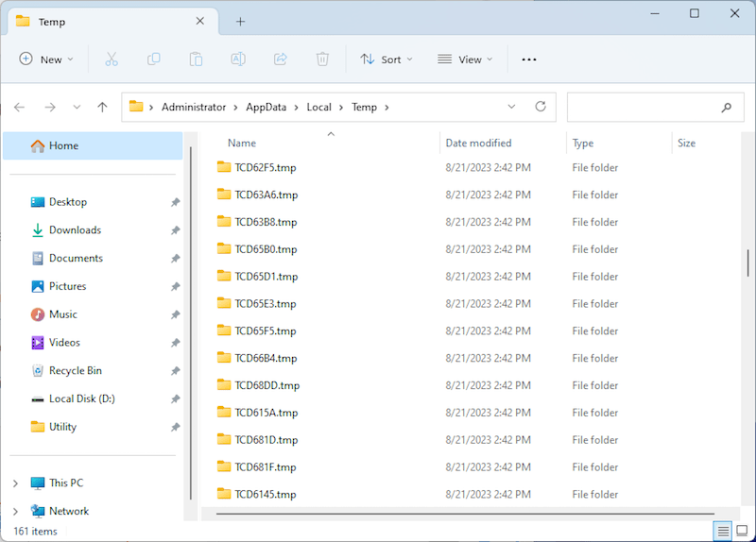Open a new tab with plus button
This screenshot has width=756, height=542.
tap(241, 21)
